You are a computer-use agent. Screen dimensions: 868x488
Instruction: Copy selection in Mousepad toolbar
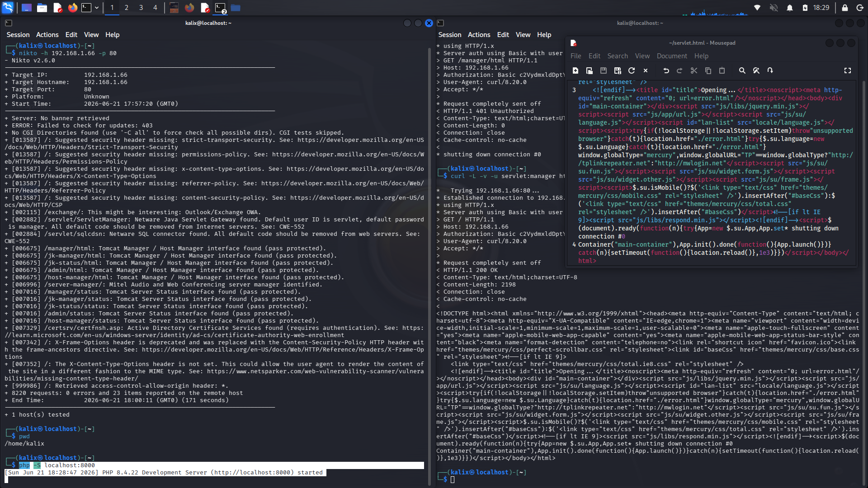click(x=708, y=70)
